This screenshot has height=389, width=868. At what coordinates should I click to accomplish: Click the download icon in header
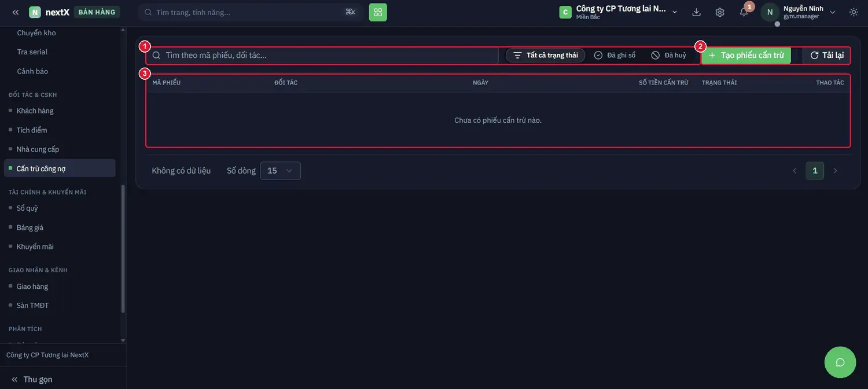tap(697, 12)
